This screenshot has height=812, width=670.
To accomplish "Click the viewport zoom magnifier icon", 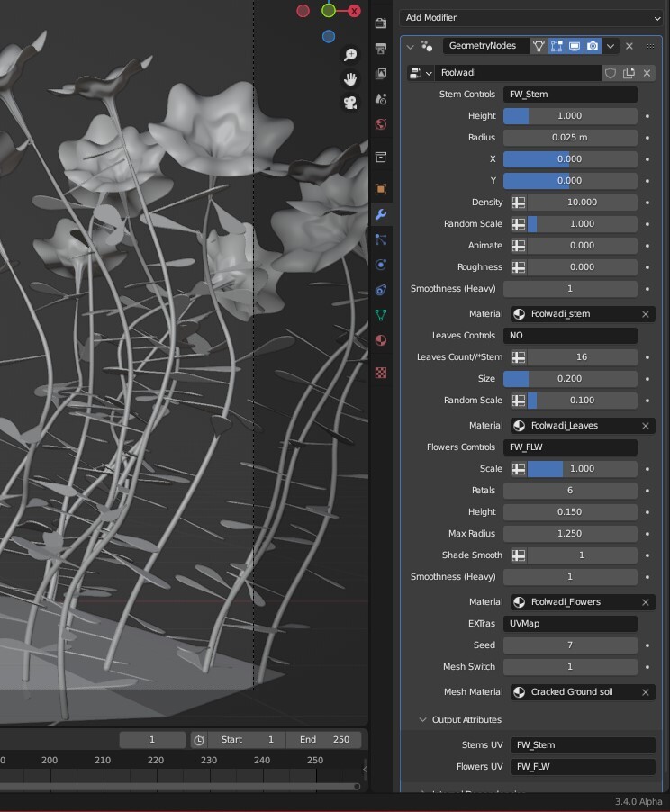I will click(350, 54).
